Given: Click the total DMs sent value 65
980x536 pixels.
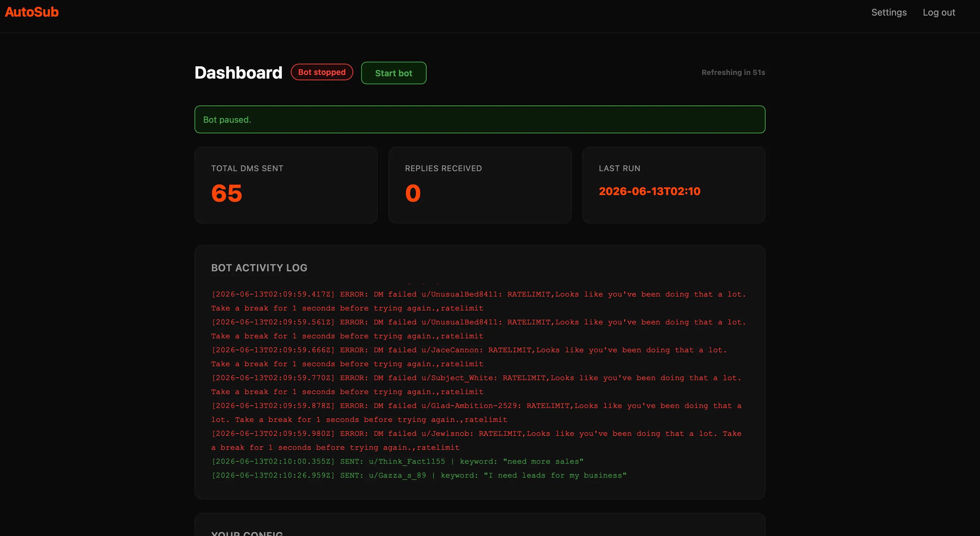Looking at the screenshot, I should click(226, 193).
